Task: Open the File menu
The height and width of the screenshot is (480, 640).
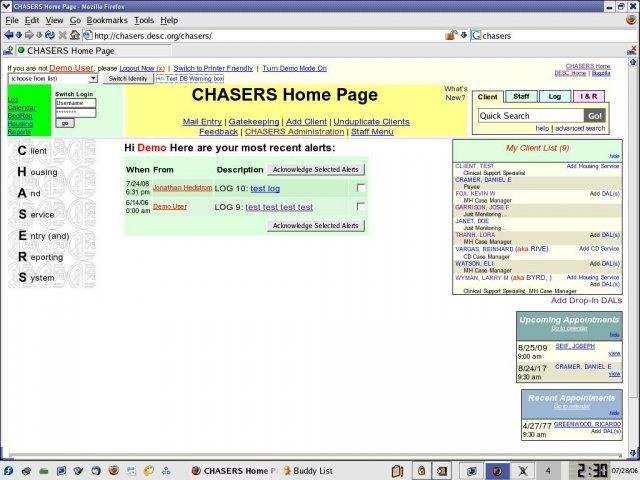Action: coord(12,20)
